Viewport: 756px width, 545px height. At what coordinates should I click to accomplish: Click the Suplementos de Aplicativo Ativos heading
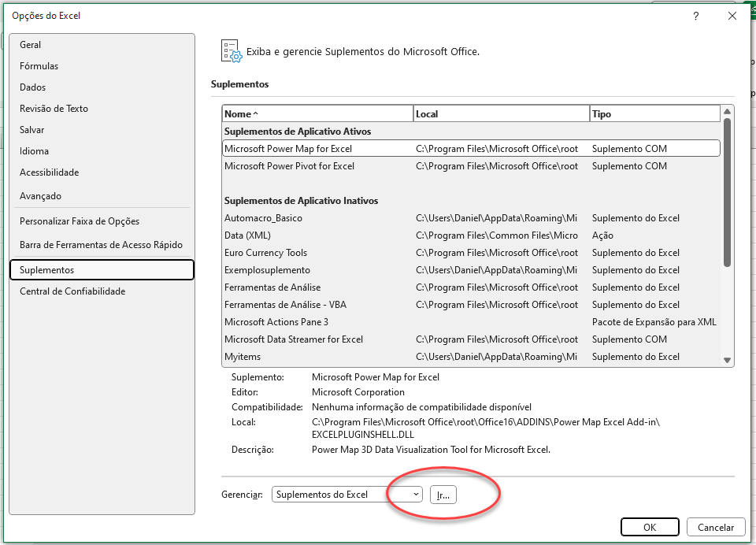pos(298,132)
